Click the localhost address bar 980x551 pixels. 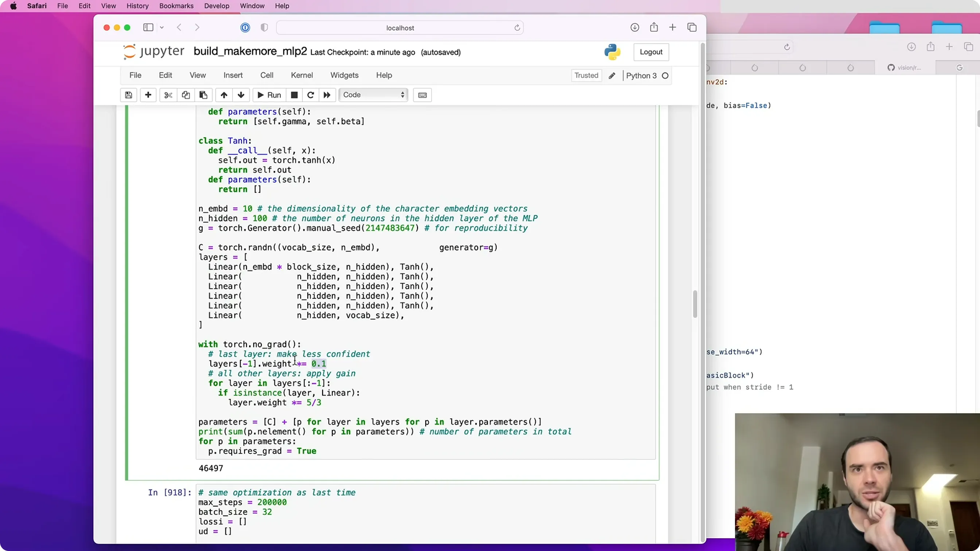[x=400, y=28]
